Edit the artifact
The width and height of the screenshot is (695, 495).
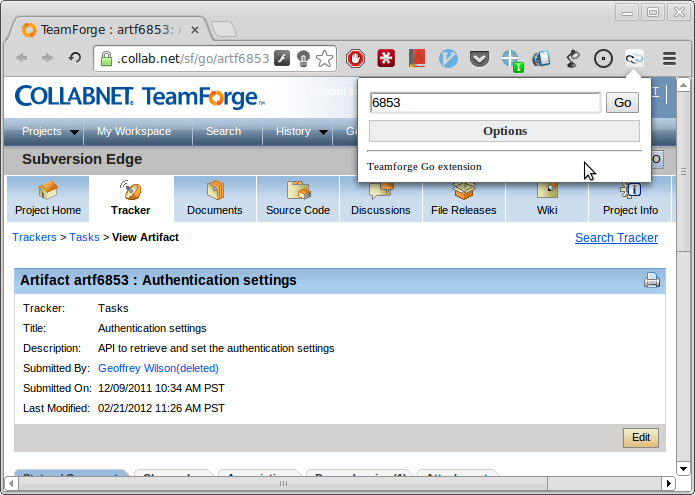[x=640, y=438]
